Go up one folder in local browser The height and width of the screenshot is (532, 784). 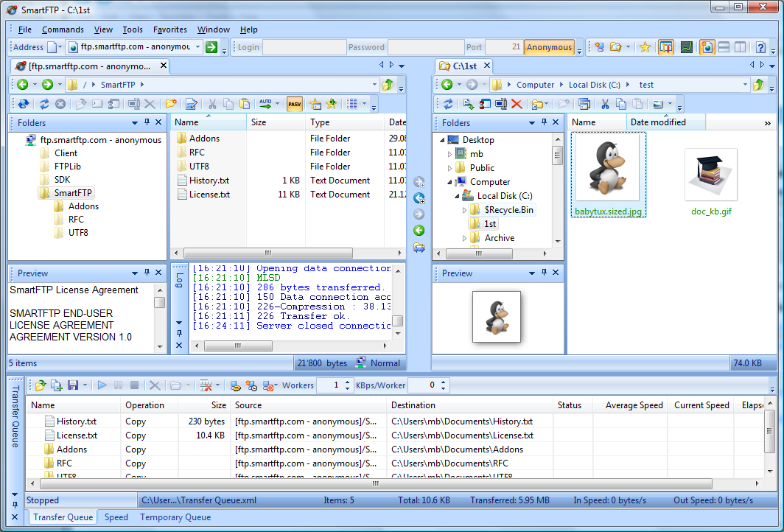758,85
